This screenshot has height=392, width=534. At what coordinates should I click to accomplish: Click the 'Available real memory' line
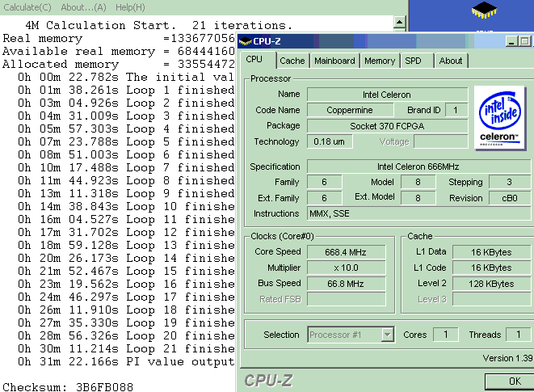tap(119, 52)
